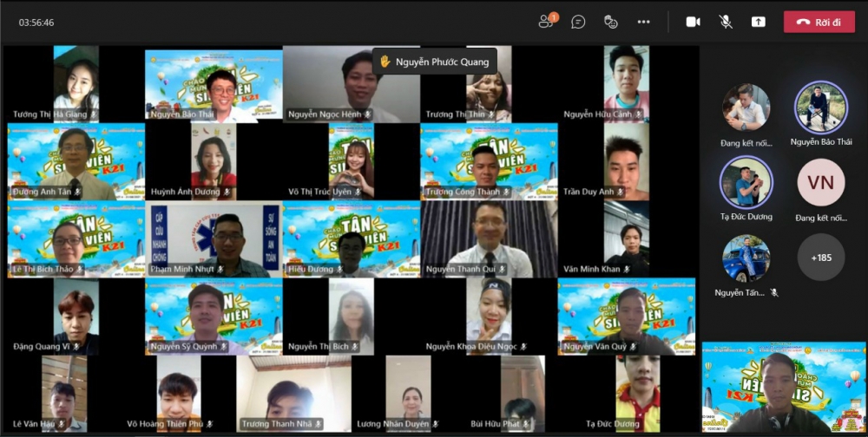Click the raised hand icon beside Nguyễn Phước Quang

pos(385,62)
